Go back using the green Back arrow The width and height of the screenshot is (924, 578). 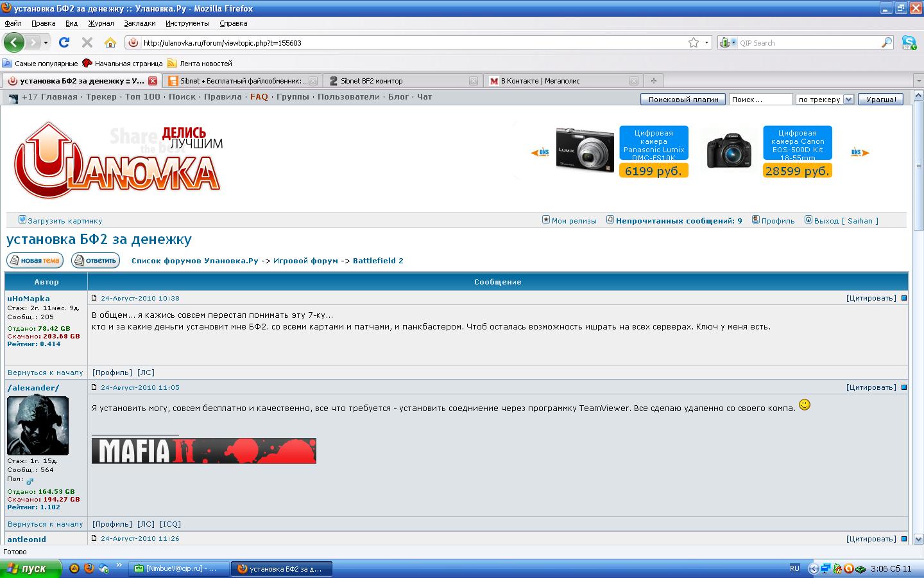pos(13,42)
